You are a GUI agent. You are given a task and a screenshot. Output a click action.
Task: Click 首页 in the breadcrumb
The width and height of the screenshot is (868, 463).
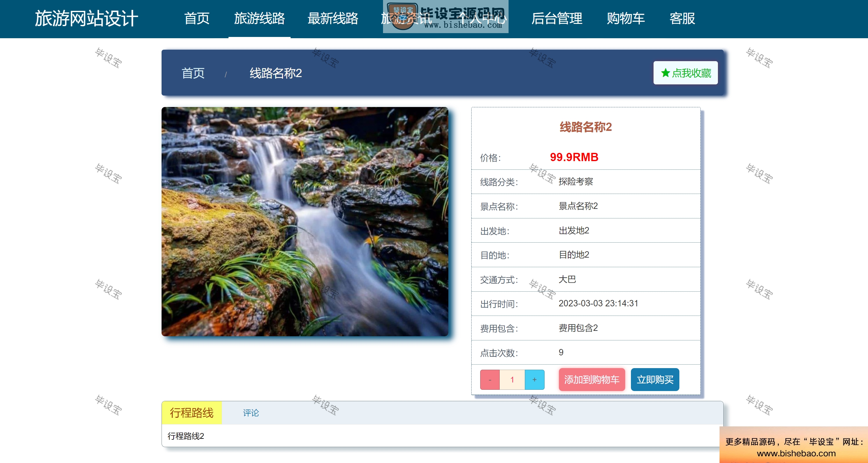(x=193, y=73)
